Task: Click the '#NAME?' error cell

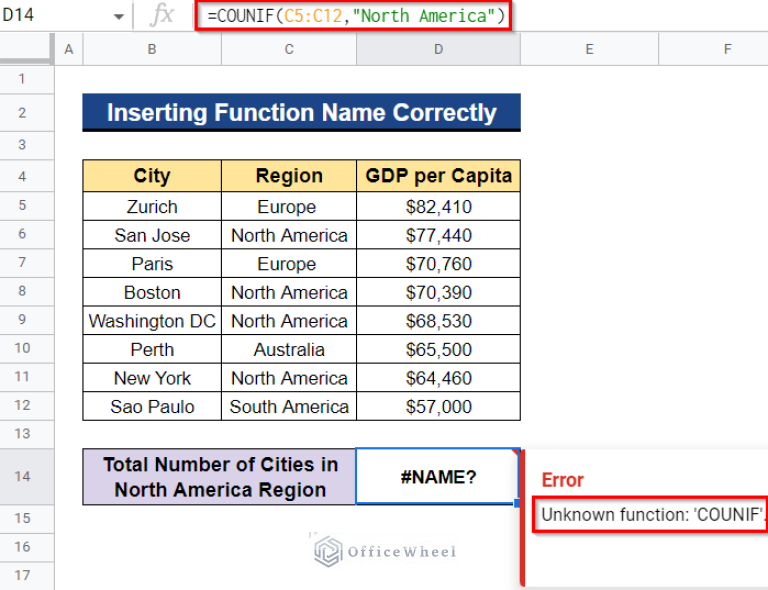Action: (437, 476)
